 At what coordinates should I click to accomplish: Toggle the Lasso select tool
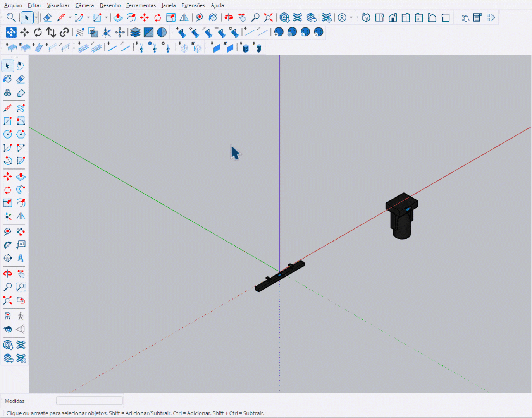coord(21,66)
